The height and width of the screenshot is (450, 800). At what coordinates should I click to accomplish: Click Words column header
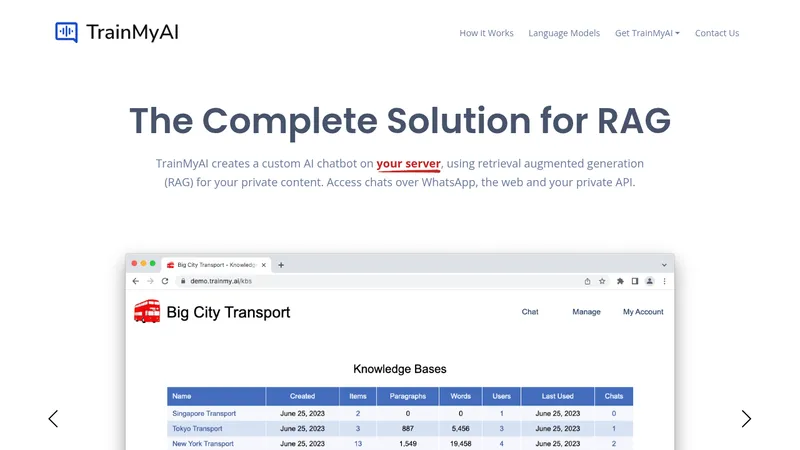[461, 396]
